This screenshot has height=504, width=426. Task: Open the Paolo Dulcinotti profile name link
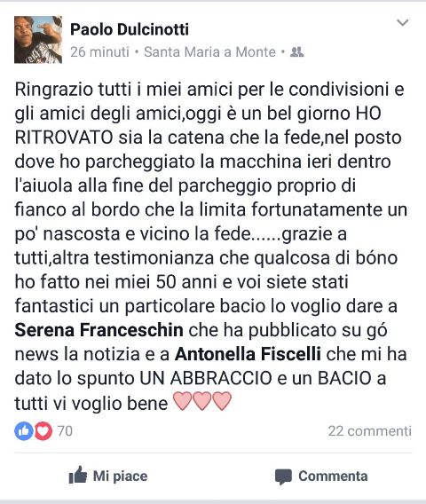(x=130, y=29)
